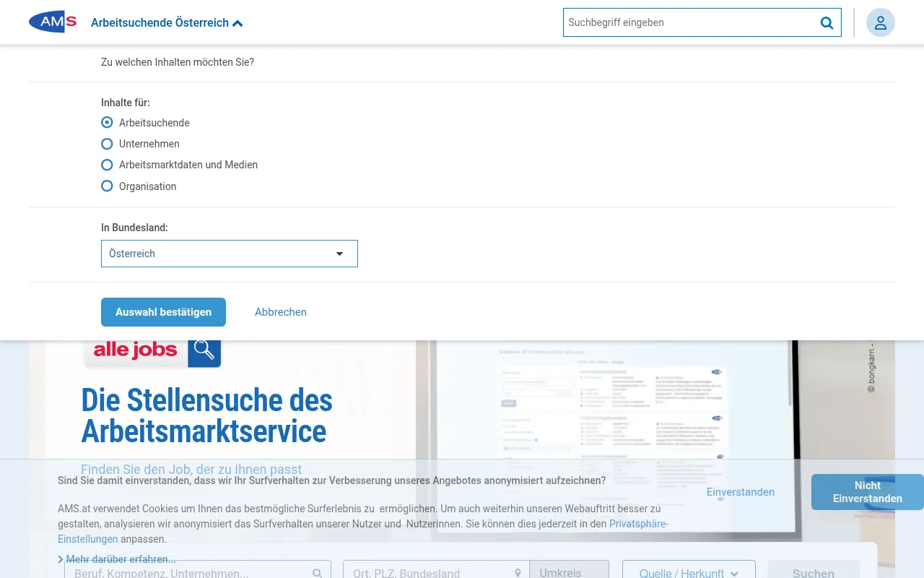924x578 pixels.
Task: Select the Unternehmen radio button
Action: point(107,144)
